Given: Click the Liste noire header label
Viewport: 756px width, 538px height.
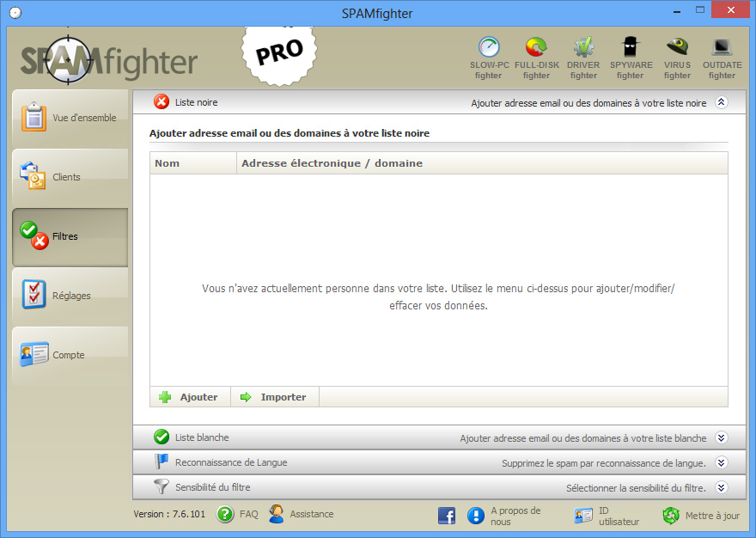Looking at the screenshot, I should coord(196,102).
